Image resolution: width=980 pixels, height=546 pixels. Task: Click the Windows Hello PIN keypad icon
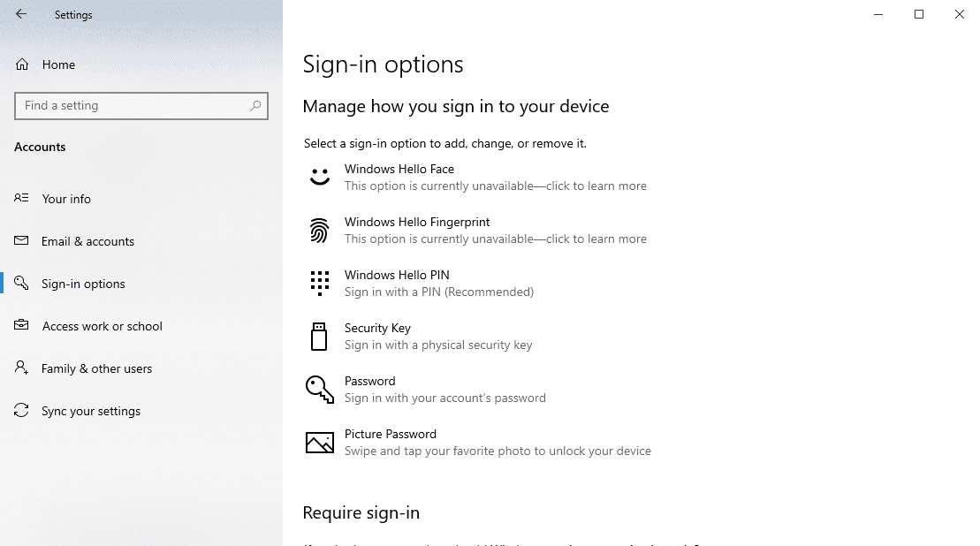coord(319,283)
